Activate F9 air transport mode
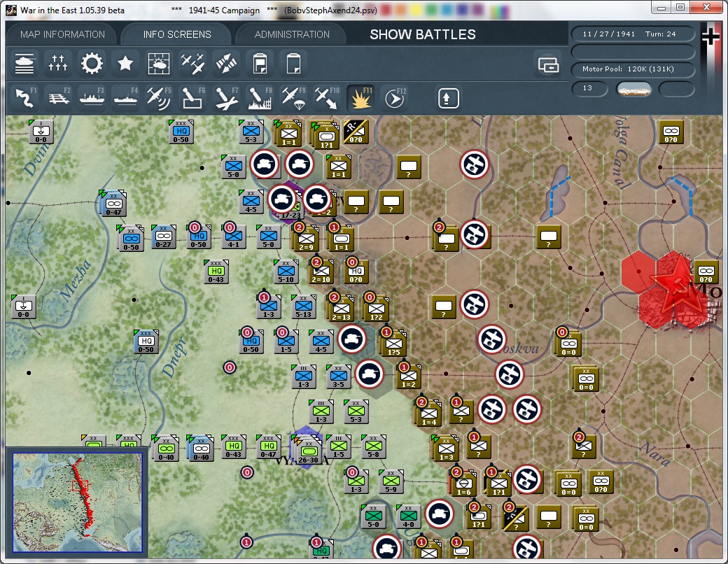728x564 pixels. click(x=293, y=98)
